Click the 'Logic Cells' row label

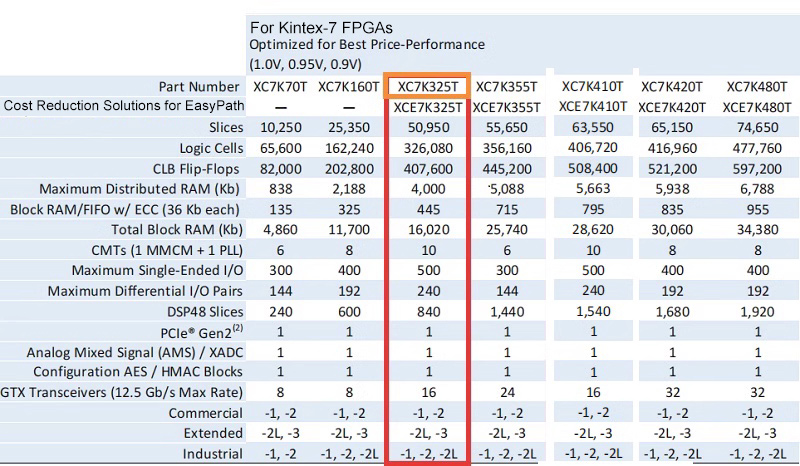205,146
